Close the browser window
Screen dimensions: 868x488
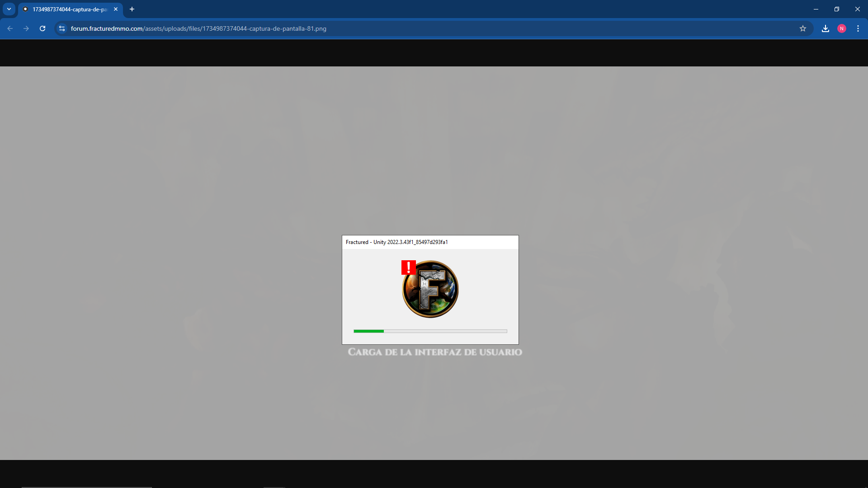858,9
